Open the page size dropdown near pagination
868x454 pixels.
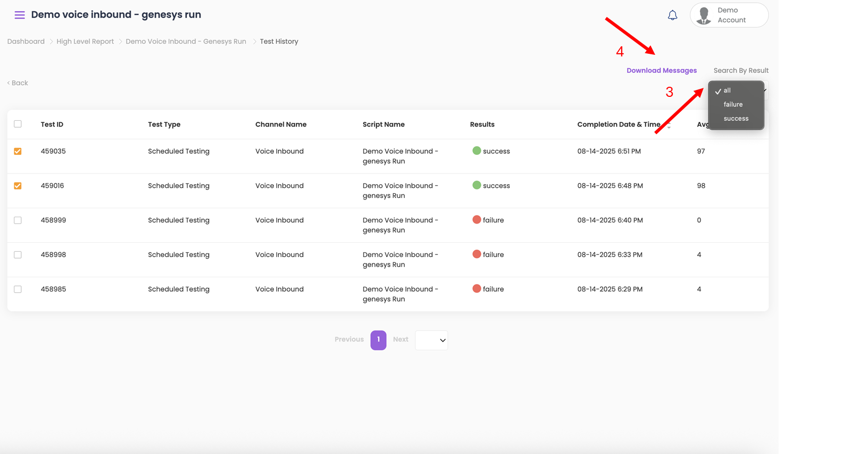coord(431,340)
